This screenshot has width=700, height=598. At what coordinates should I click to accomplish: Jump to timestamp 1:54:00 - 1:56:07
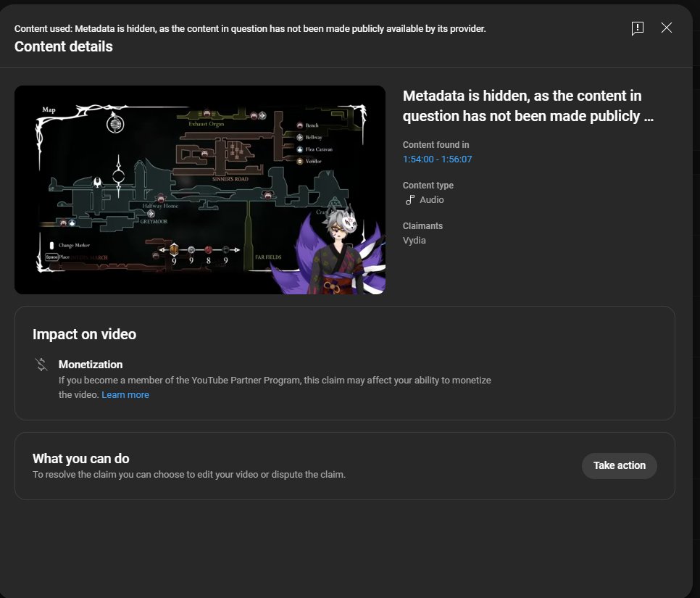pos(437,159)
